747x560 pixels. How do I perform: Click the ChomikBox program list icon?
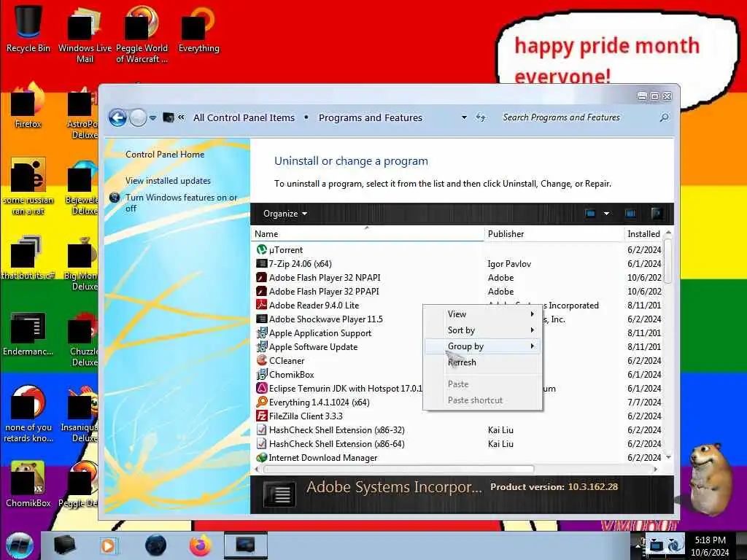(262, 374)
